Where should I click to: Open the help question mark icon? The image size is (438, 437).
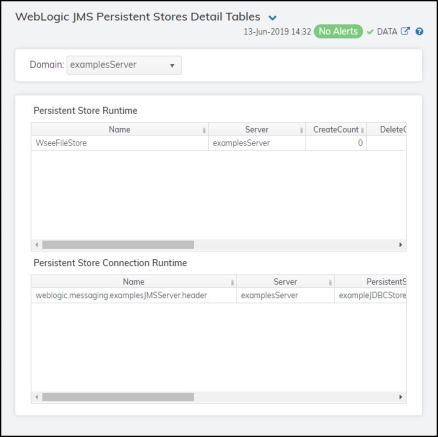tap(419, 32)
